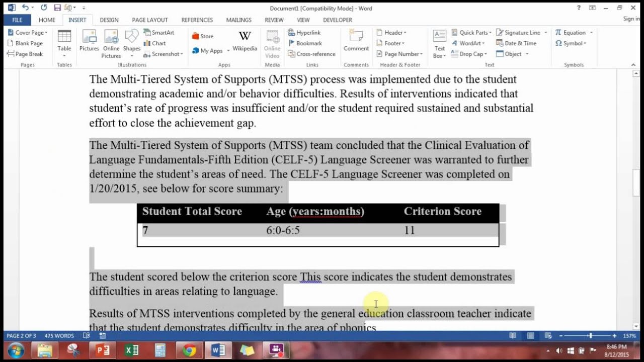This screenshot has width=644, height=362.
Task: Click the 157% zoom level
Action: (629, 335)
